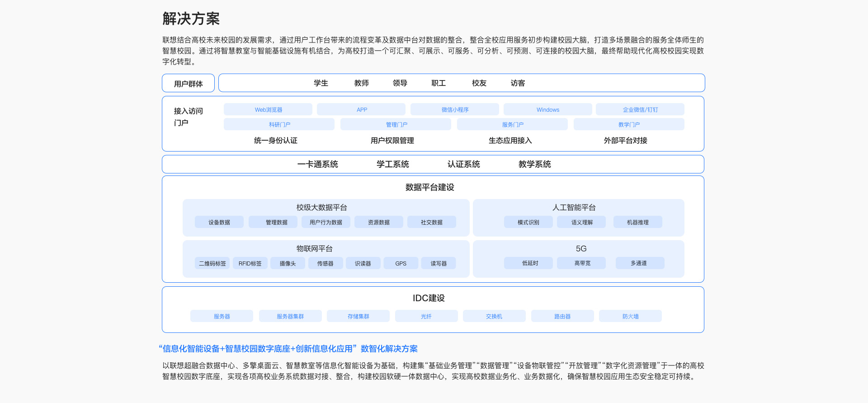
Task: Select 校友 in user group row
Action: pos(479,83)
